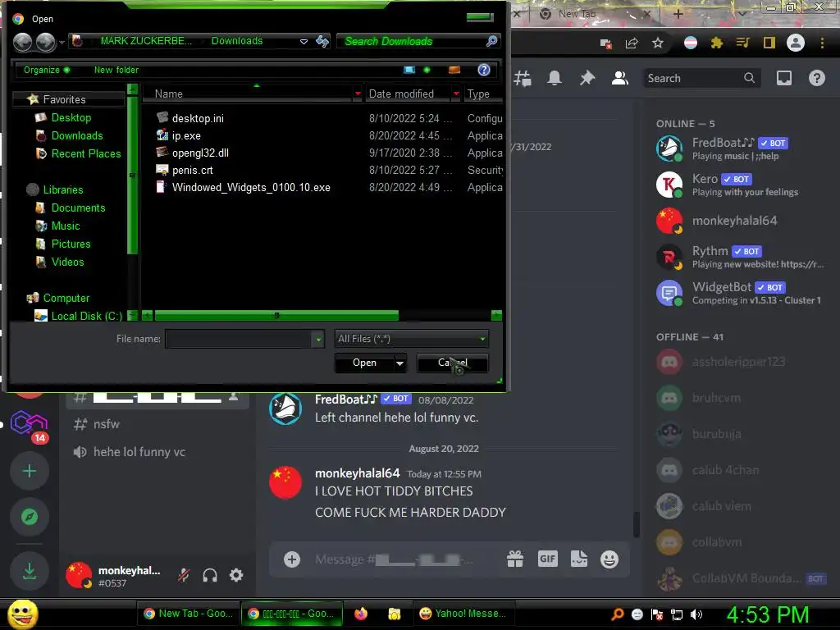Image resolution: width=840 pixels, height=630 pixels.
Task: Open server with 14 notification badge
Action: (x=30, y=426)
